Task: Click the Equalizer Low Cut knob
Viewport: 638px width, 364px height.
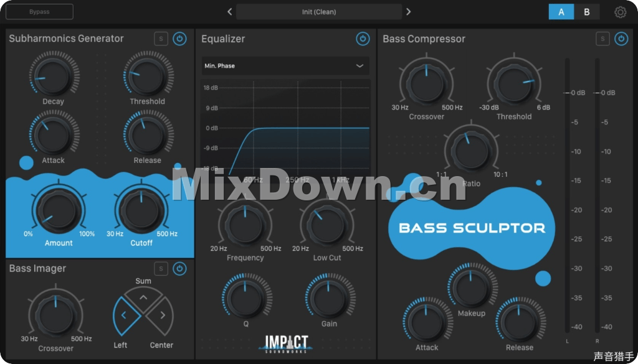Action: (327, 225)
